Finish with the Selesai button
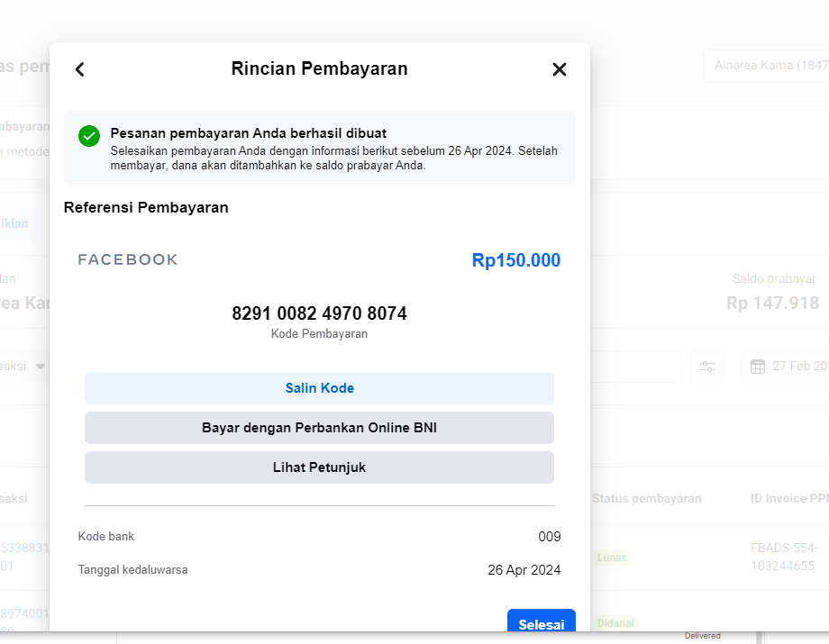 click(542, 621)
